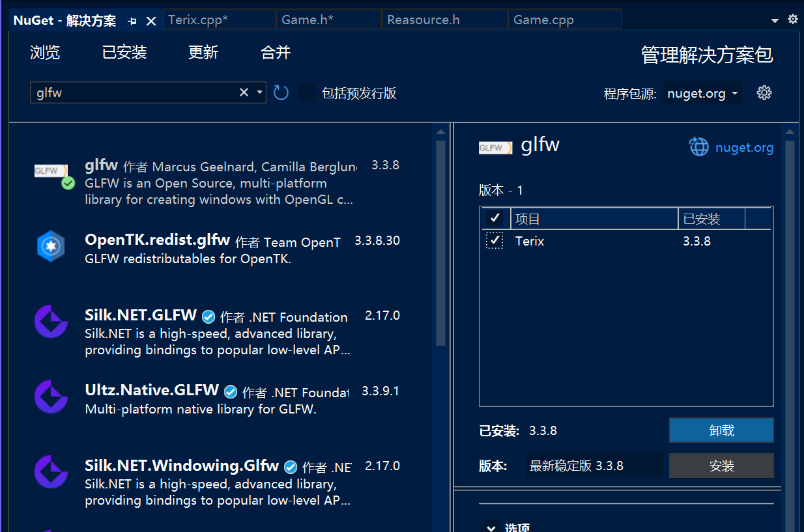The width and height of the screenshot is (804, 532).
Task: Select the Terix project row name
Action: pyautogui.click(x=530, y=241)
